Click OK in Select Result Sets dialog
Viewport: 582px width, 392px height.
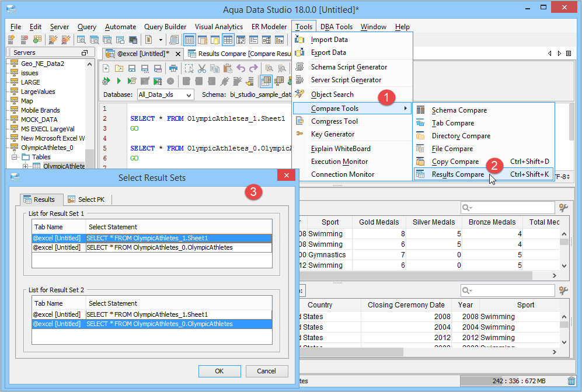pyautogui.click(x=219, y=371)
